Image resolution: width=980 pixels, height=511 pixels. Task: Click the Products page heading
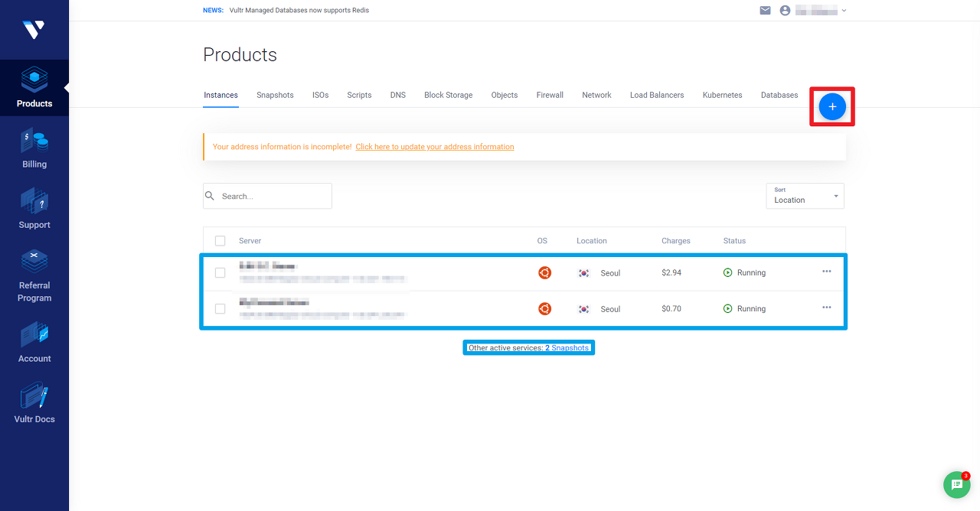pyautogui.click(x=240, y=55)
